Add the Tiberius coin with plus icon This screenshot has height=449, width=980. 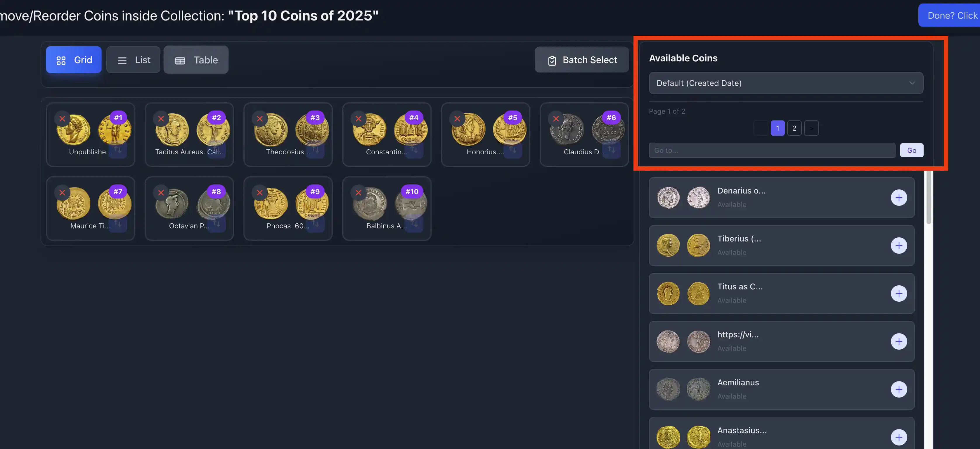coord(898,246)
